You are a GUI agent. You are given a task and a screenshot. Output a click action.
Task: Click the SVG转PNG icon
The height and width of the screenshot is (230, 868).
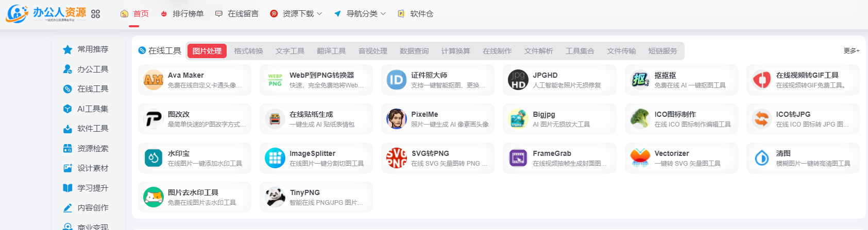(x=397, y=158)
